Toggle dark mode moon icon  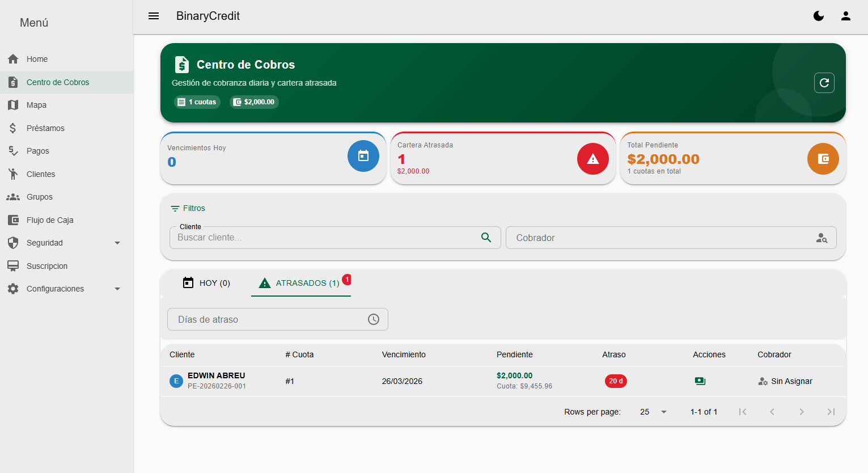819,16
